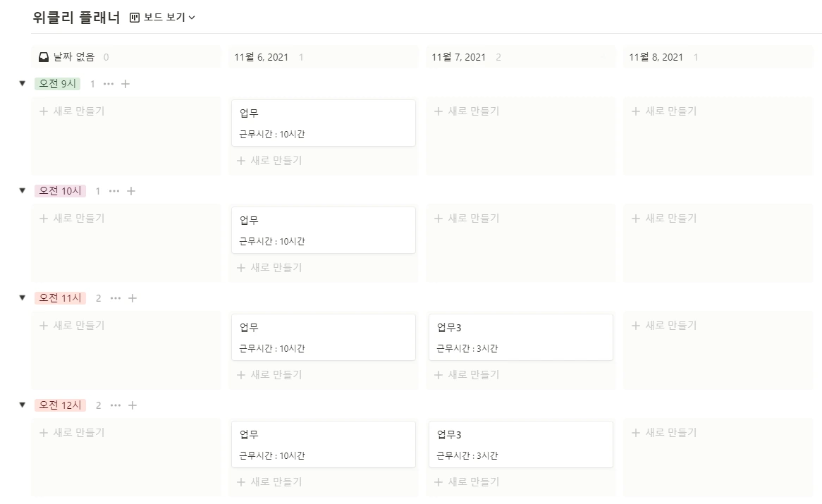822x504 pixels.
Task: Collapse the 오전 9시 group
Action: pos(21,83)
